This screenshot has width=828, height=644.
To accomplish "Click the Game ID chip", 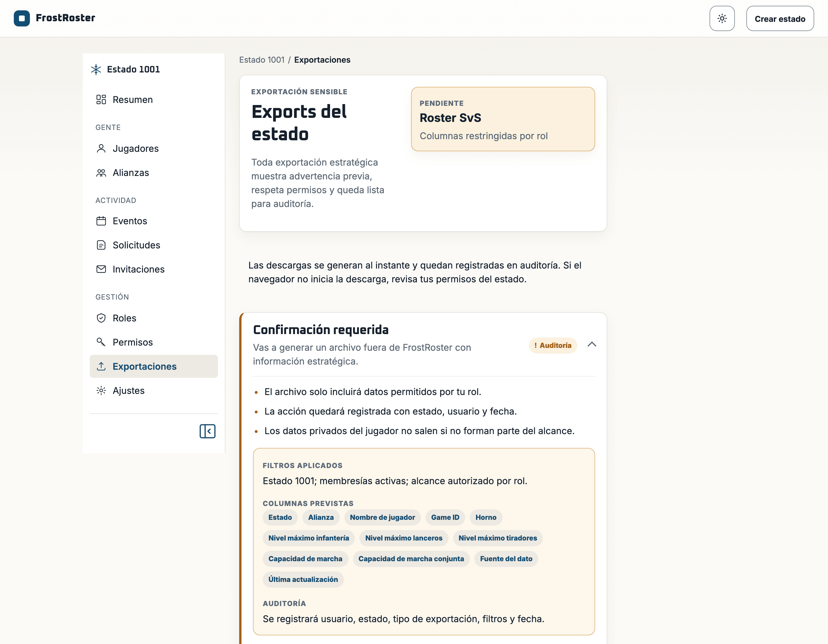I will [445, 517].
